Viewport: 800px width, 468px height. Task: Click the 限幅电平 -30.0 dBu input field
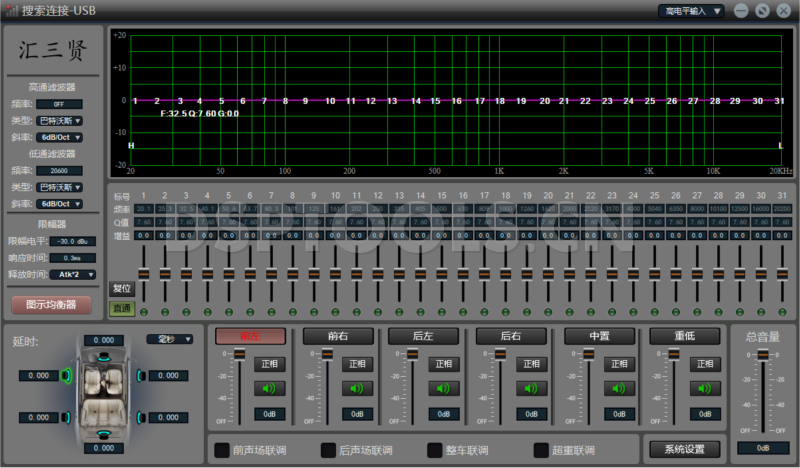click(x=71, y=240)
